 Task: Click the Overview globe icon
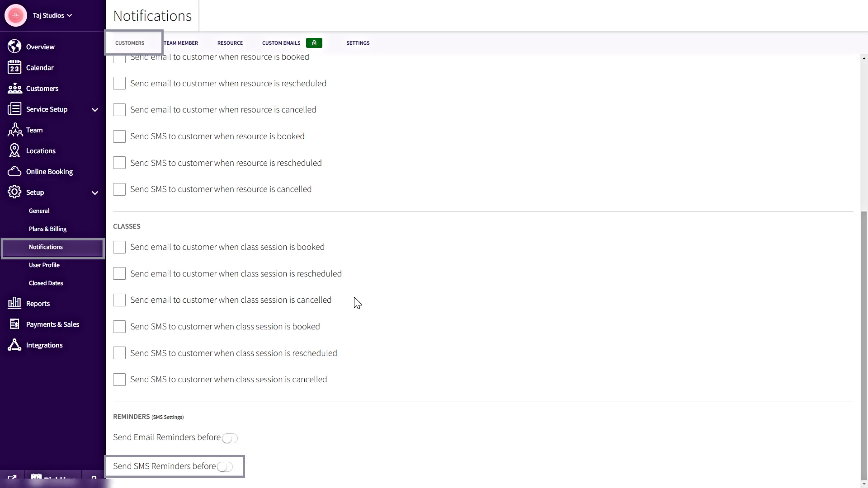[14, 47]
